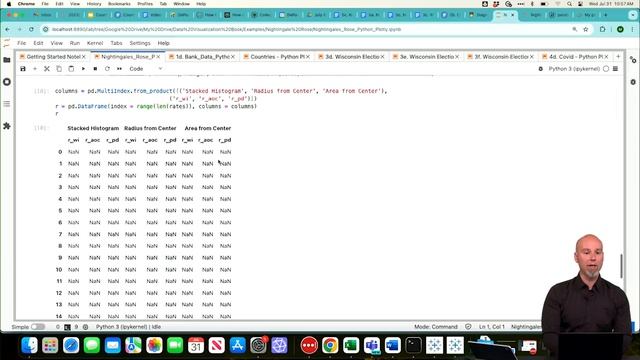Open the Run menu

(75, 43)
